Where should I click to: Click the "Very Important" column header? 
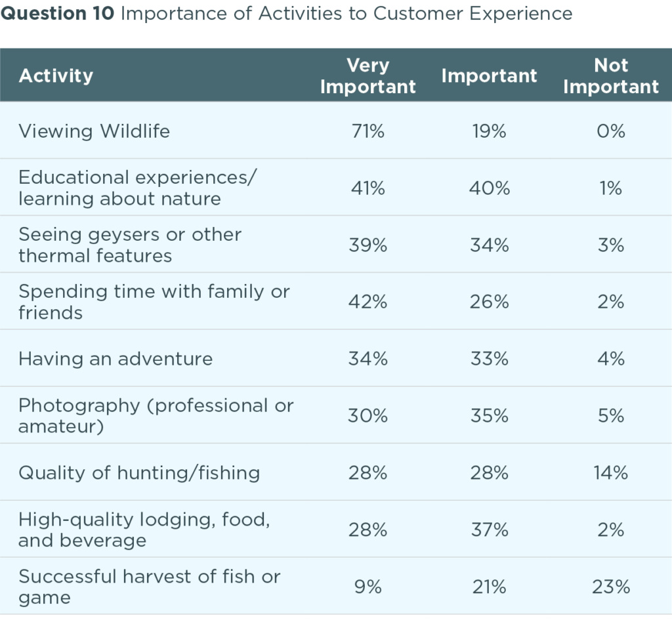367,76
